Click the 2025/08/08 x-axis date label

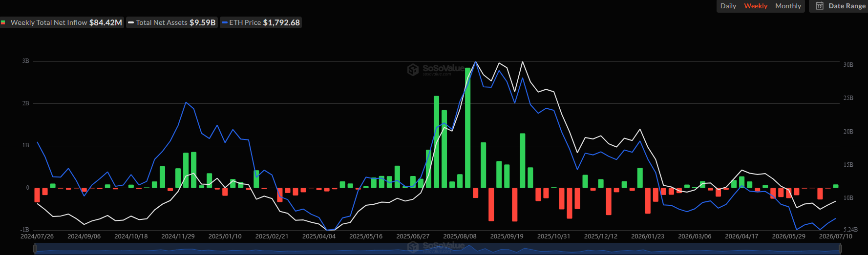click(x=460, y=236)
